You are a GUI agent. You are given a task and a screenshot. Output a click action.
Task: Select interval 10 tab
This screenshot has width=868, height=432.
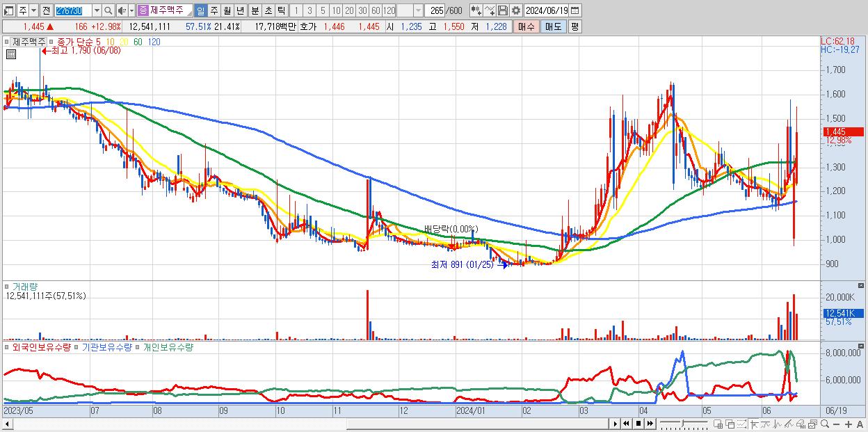336,11
